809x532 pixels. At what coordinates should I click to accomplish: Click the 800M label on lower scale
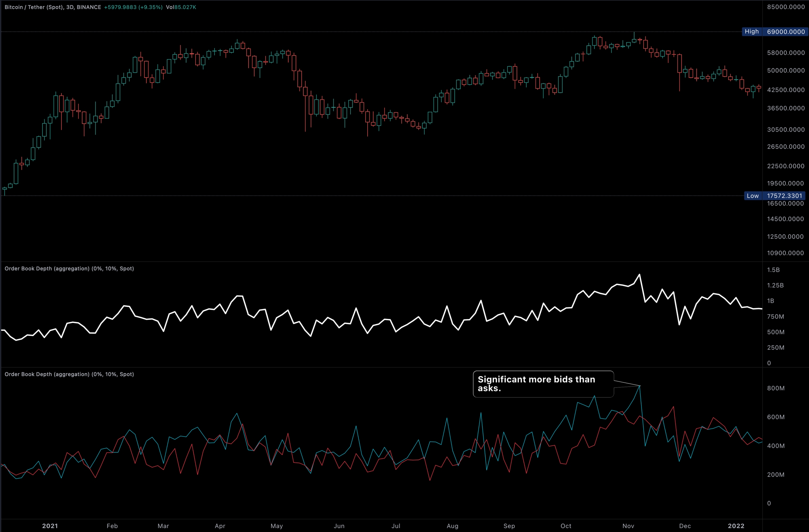776,388
